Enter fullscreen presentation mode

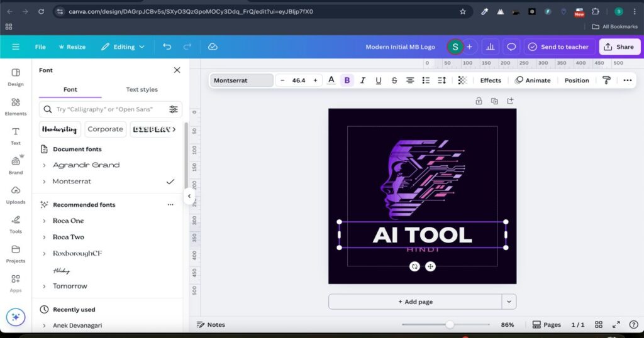[616, 324]
